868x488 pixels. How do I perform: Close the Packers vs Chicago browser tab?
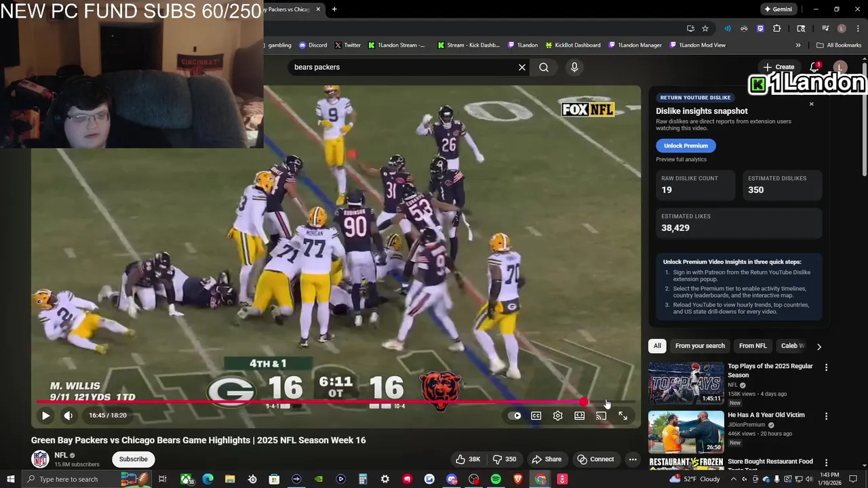point(318,9)
